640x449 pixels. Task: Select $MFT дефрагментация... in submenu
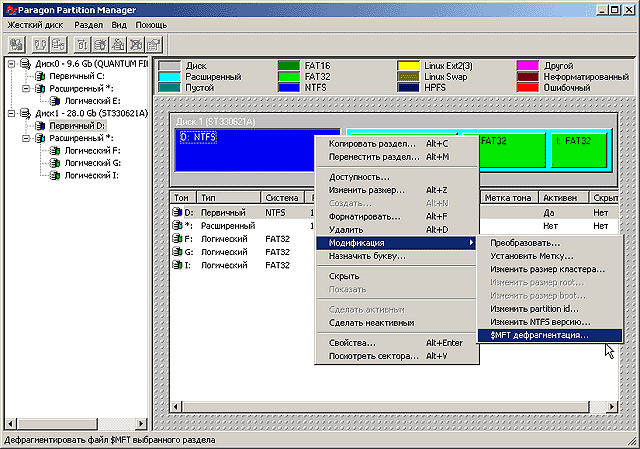pos(549,335)
